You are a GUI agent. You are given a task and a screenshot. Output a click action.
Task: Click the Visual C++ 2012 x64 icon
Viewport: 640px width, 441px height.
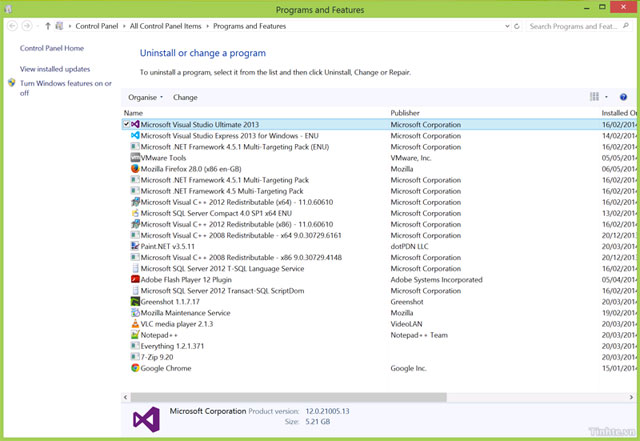135,202
